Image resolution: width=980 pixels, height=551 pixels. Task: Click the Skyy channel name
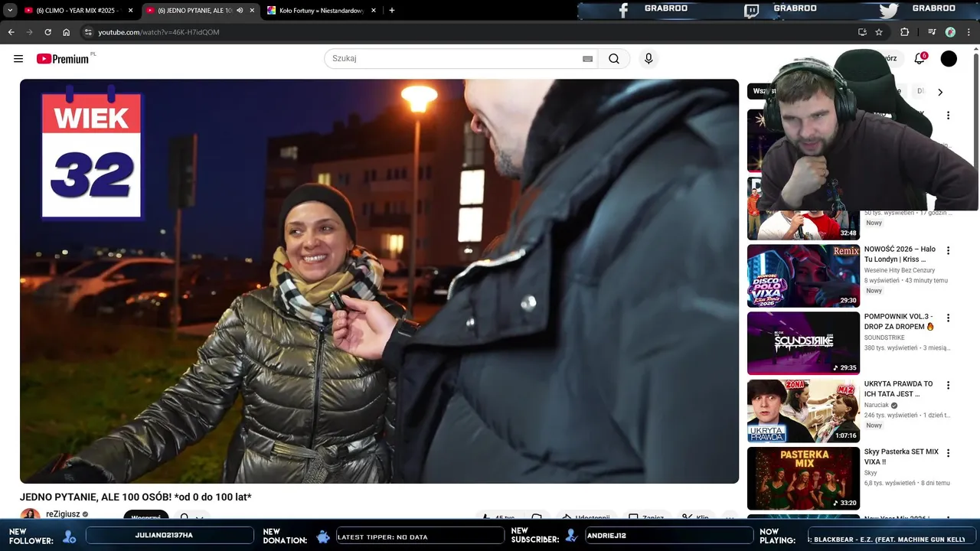pyautogui.click(x=871, y=473)
